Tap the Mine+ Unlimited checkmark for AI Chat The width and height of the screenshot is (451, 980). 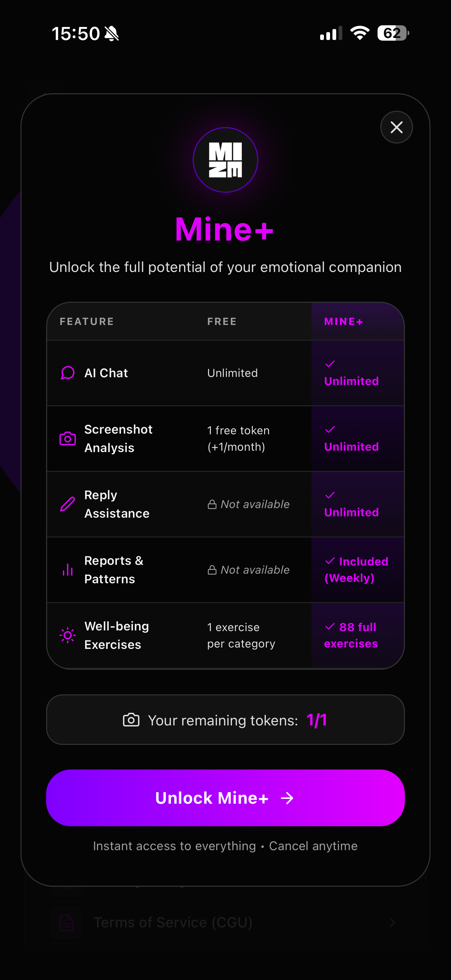tap(330, 364)
